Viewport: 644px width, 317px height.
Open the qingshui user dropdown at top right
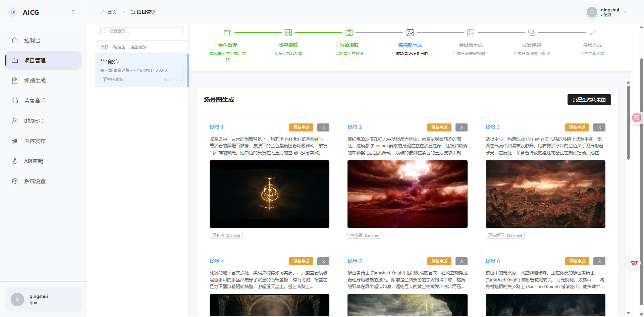point(607,12)
